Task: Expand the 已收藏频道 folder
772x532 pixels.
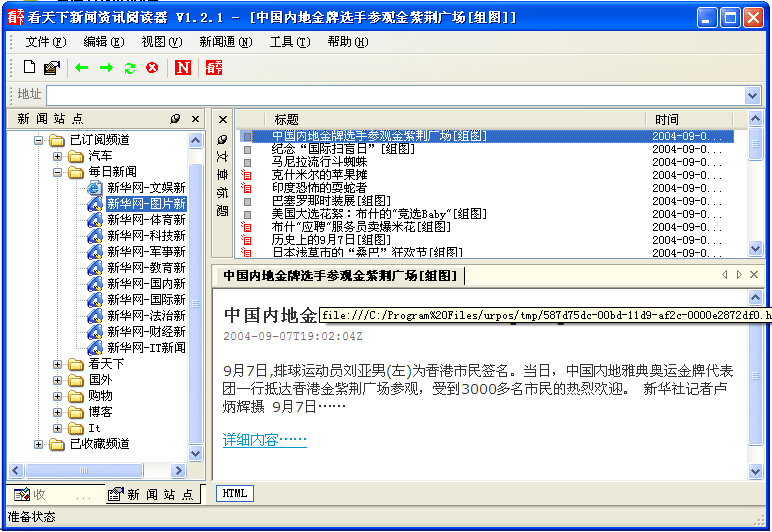Action: (x=40, y=444)
